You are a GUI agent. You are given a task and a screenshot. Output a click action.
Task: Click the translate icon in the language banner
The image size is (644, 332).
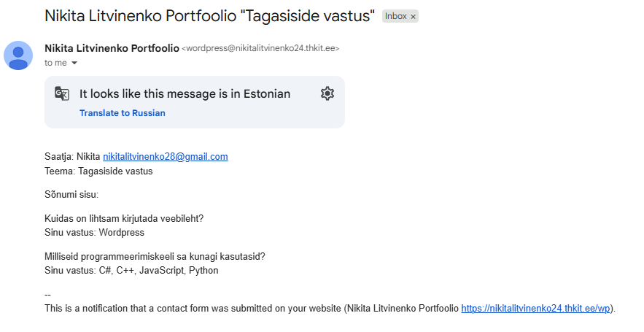[x=62, y=93]
